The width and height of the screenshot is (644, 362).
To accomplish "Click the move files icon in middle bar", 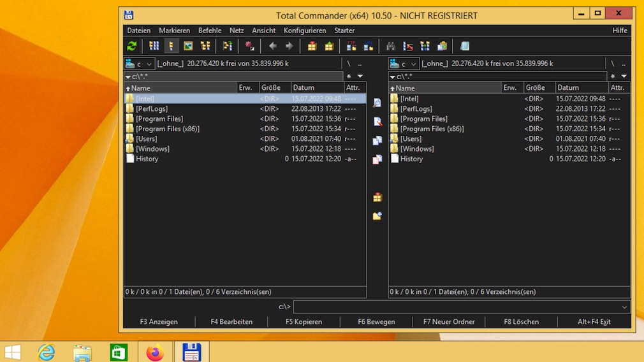I will 377,159.
